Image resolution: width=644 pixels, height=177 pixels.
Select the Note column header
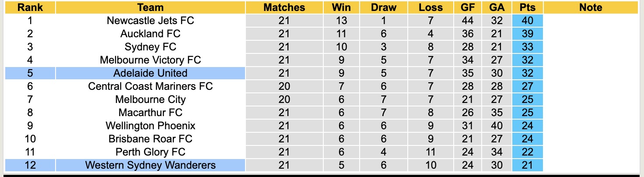(x=590, y=7)
